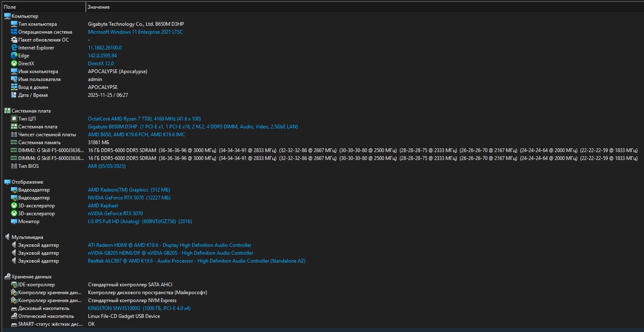644x332 pixels.
Task: Click the Отображение group display icon
Action: [7, 182]
